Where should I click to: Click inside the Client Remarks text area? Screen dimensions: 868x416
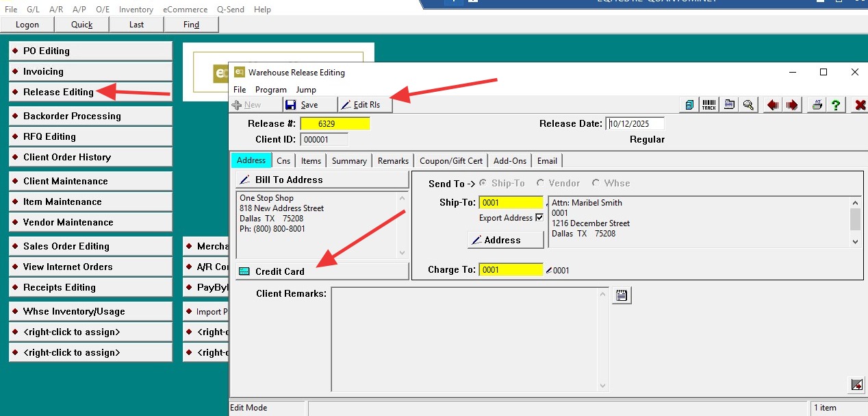[465, 339]
